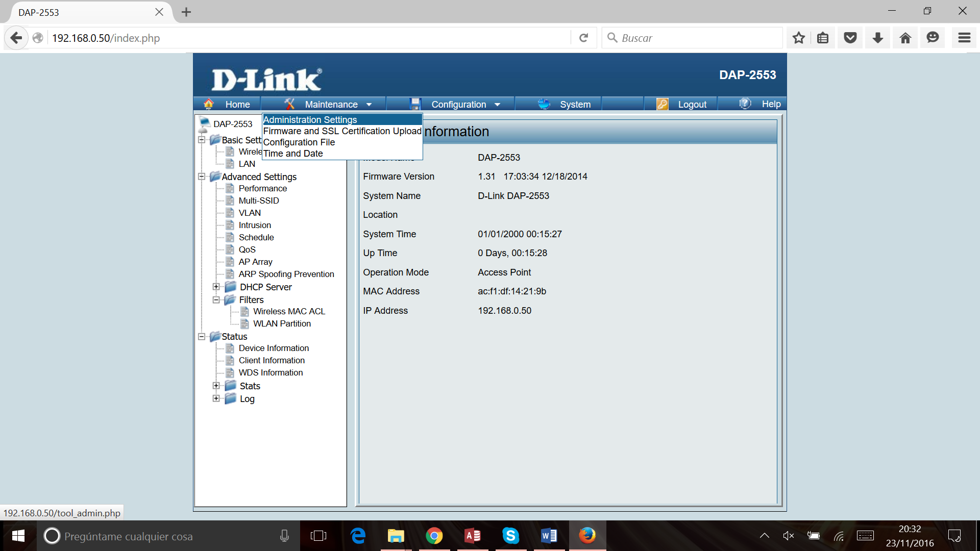Image resolution: width=980 pixels, height=551 pixels.
Task: Reload the page with refresh icon
Action: click(x=584, y=38)
